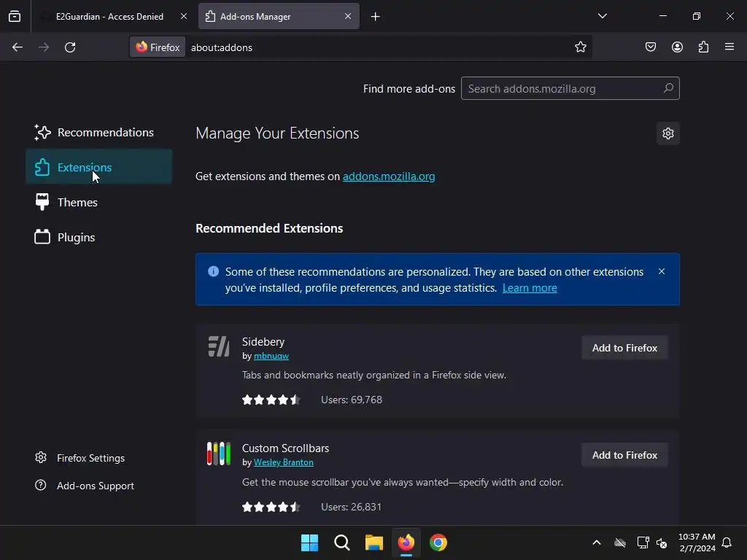Click the Themes paintbrush icon
The width and height of the screenshot is (747, 560).
click(x=42, y=202)
